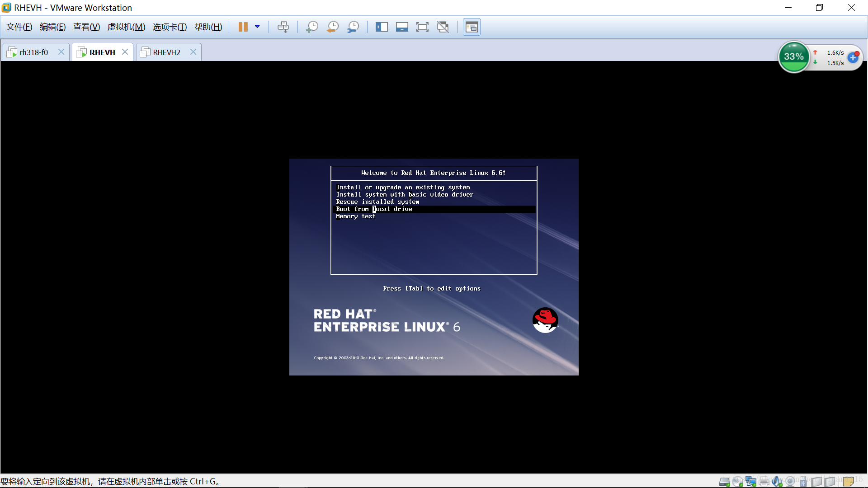Pause the virtual machine with the orange pause icon
This screenshot has width=868, height=488.
[243, 27]
